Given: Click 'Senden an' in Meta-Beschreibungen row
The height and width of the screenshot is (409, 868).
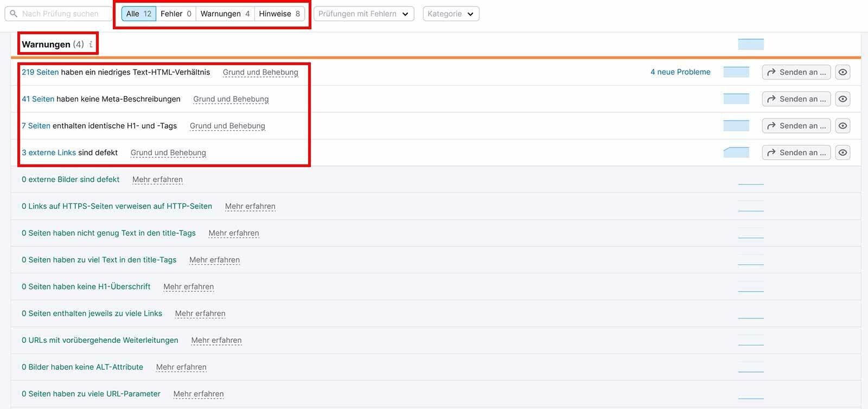Looking at the screenshot, I should pyautogui.click(x=796, y=99).
